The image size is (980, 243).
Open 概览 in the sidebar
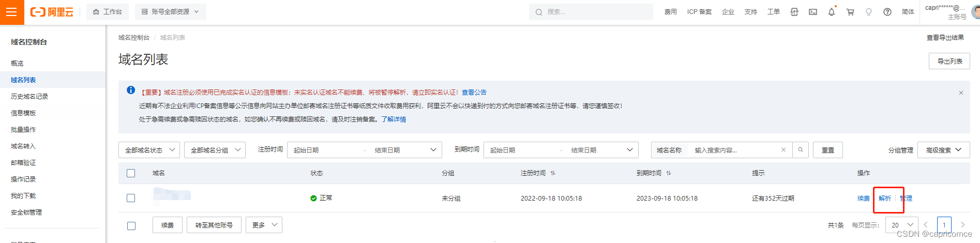tap(17, 63)
